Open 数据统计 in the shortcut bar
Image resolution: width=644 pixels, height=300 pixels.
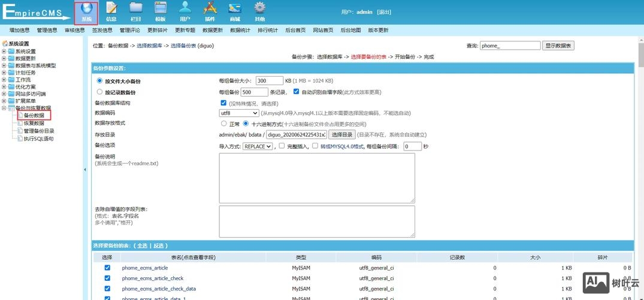pos(240,30)
